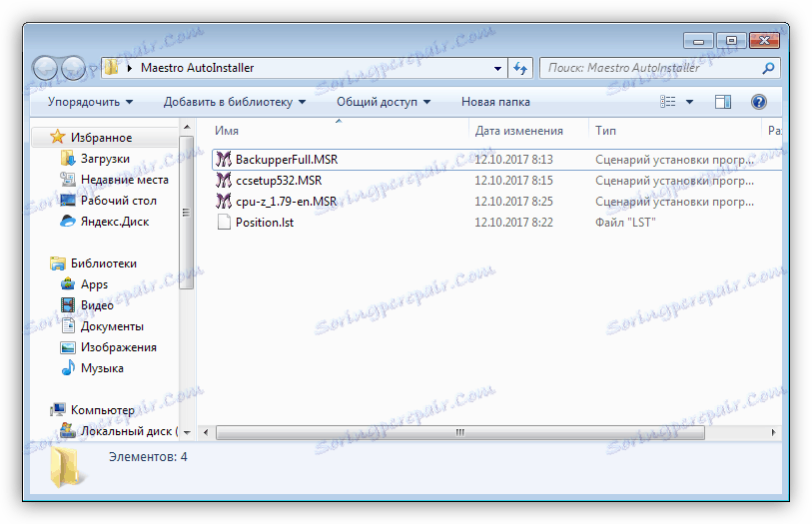The image size is (812, 524).
Task: Click the 12.10.2017 8:22 date cell
Action: click(513, 223)
